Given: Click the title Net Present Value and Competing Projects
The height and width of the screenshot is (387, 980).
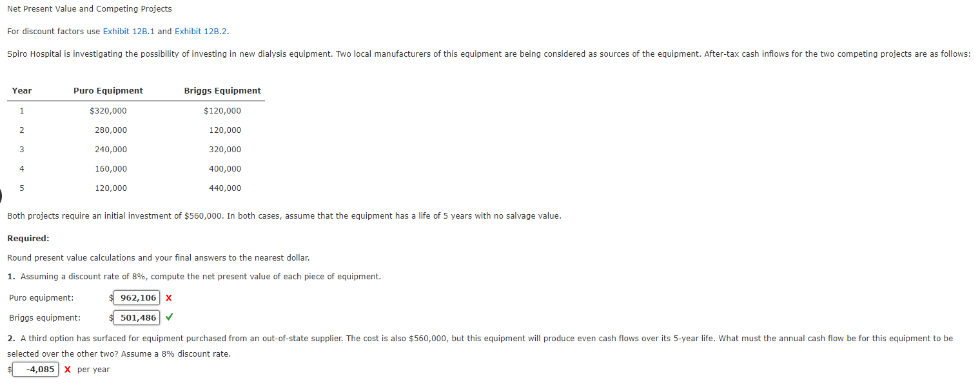Looking at the screenshot, I should click(x=89, y=8).
